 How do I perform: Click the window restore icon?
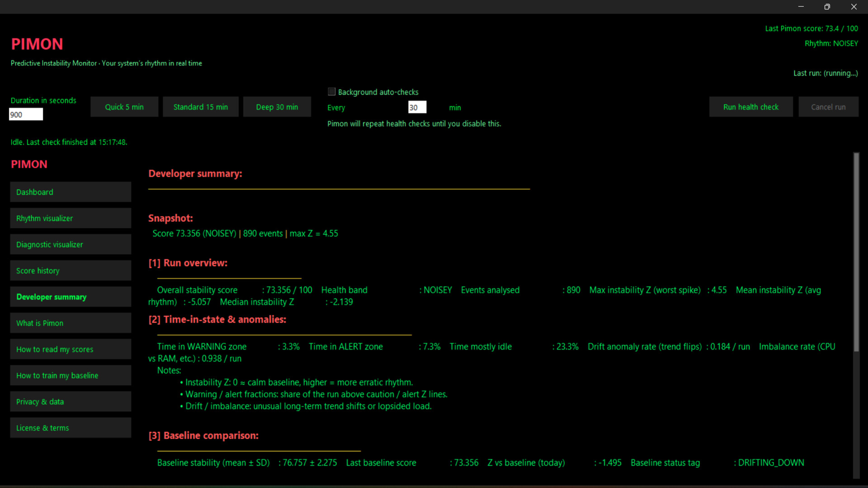coord(827,7)
